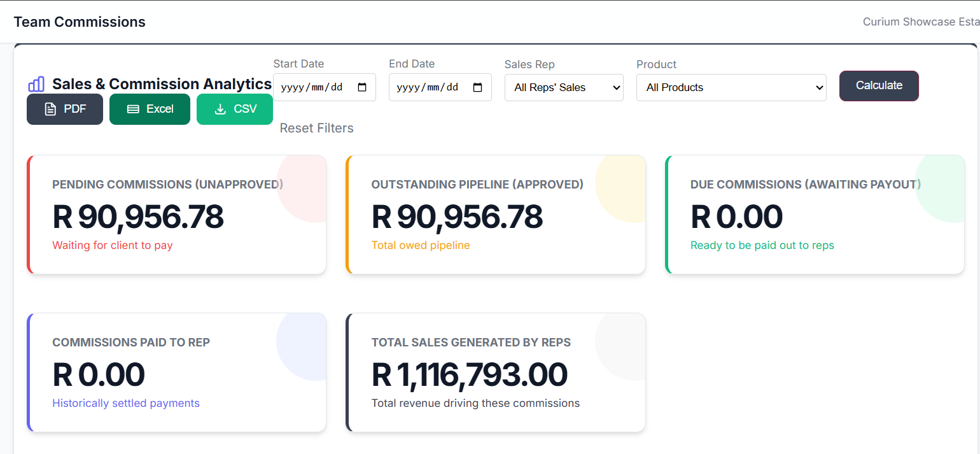
Task: Click the R 1,116,793.00 total sales value
Action: [470, 374]
